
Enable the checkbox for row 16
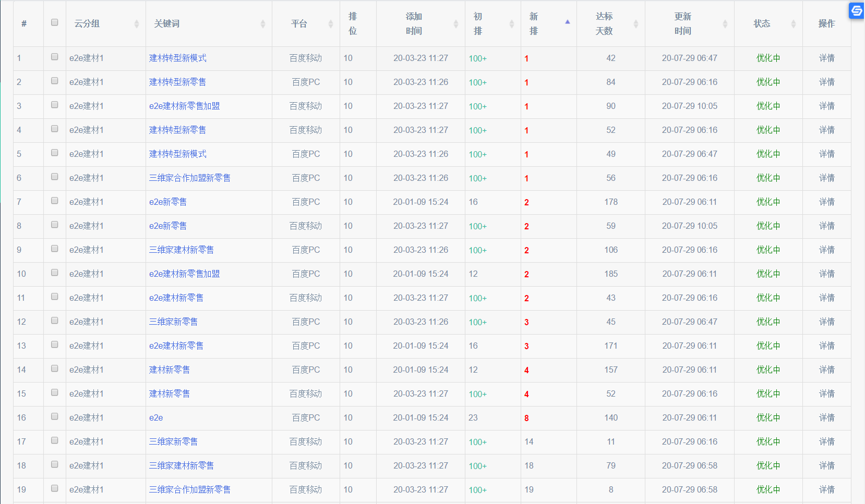[55, 416]
